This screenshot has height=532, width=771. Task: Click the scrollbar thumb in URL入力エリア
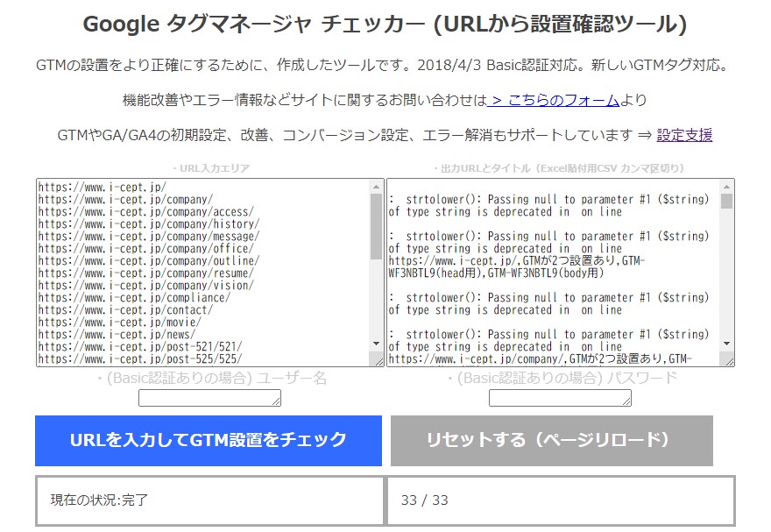coord(377,226)
